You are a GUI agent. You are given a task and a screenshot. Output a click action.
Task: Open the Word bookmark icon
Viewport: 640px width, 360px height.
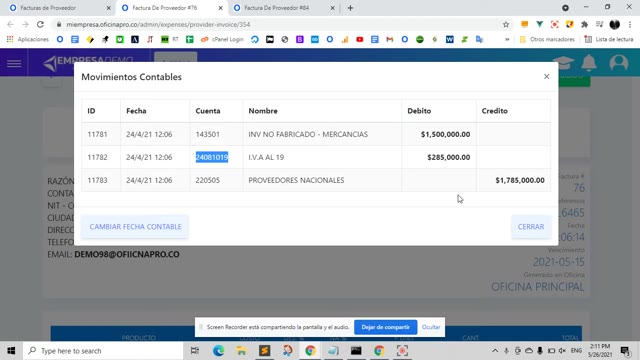(449, 39)
